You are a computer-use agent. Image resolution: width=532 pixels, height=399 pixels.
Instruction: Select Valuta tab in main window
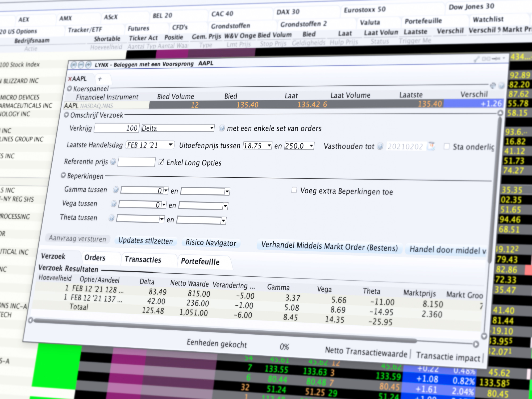370,23
